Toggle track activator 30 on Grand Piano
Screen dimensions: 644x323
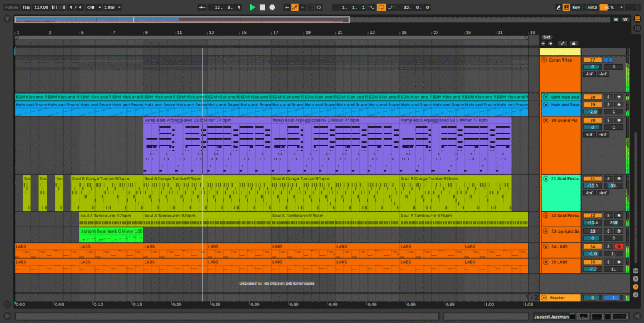coord(592,120)
